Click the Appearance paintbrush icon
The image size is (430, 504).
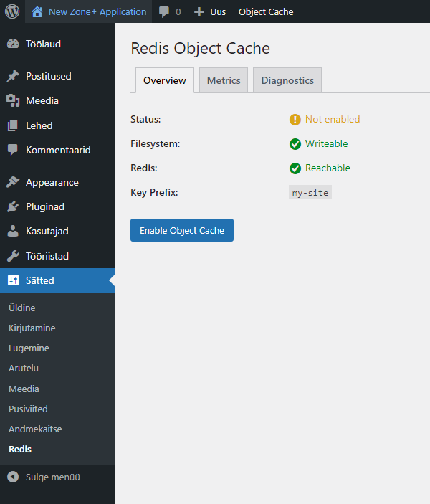[x=13, y=182]
